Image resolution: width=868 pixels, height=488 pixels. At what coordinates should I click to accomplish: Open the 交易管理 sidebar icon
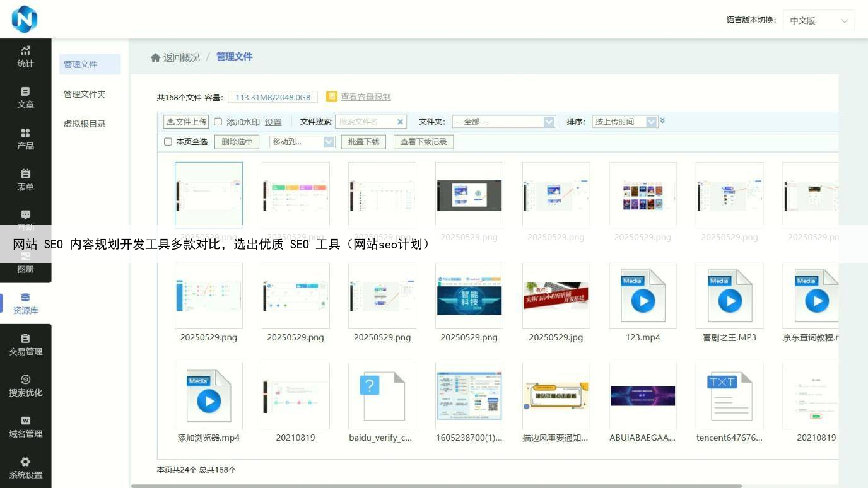coord(25,345)
